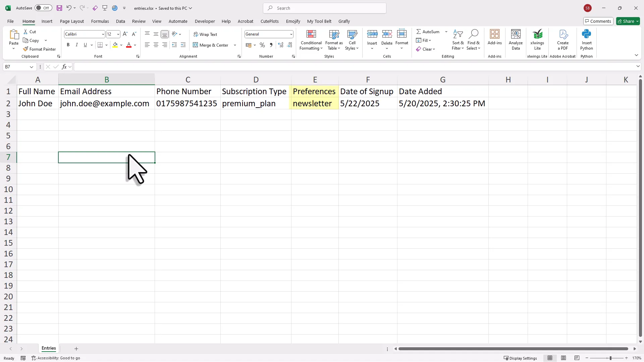Image resolution: width=644 pixels, height=362 pixels.
Task: Click the Comments button
Action: 598,21
